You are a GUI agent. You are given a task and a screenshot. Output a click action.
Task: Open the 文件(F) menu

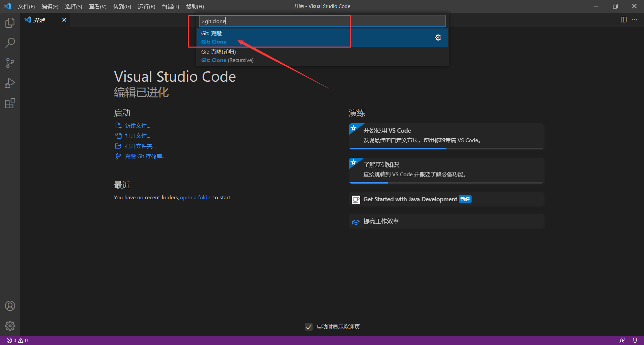click(26, 6)
